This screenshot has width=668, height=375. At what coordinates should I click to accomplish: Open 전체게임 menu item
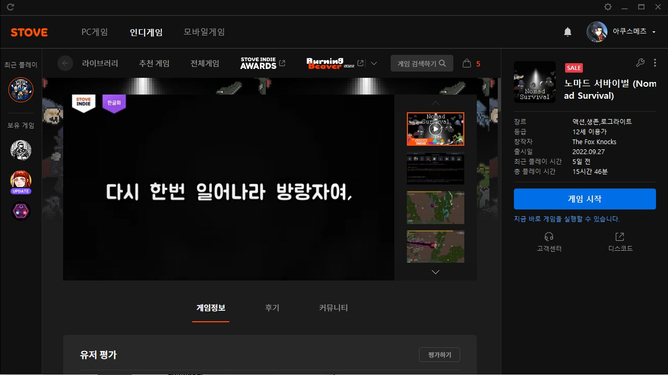[x=205, y=63]
